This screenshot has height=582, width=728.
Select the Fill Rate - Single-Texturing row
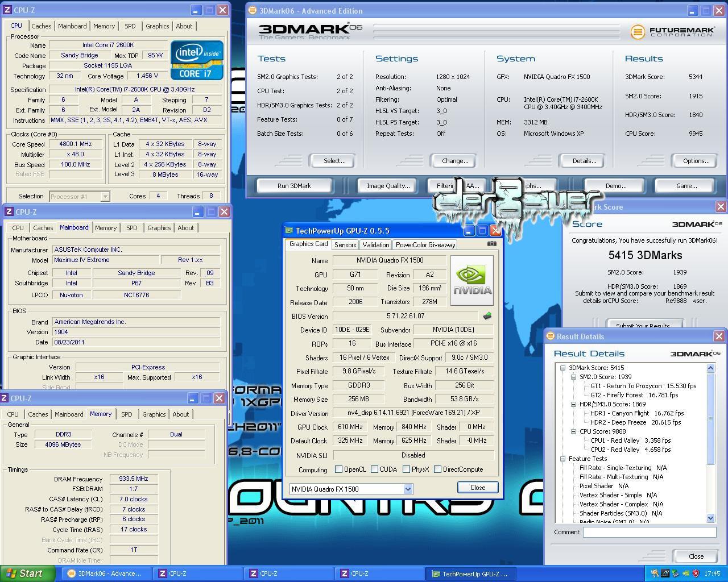tap(623, 468)
